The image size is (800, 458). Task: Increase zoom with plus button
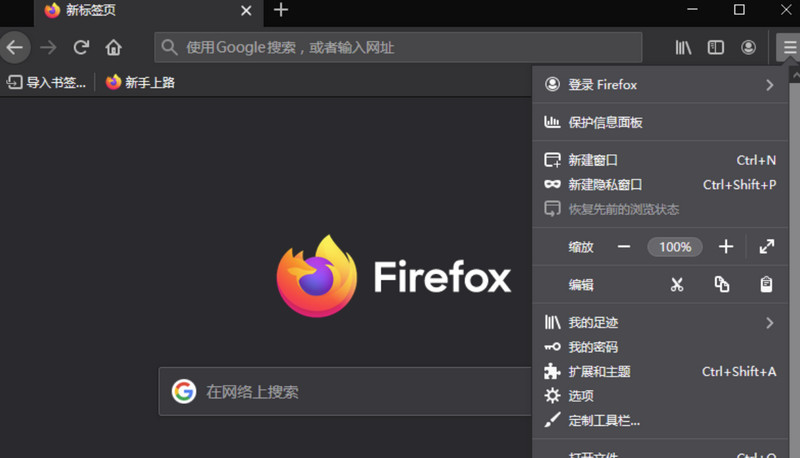[x=726, y=247]
